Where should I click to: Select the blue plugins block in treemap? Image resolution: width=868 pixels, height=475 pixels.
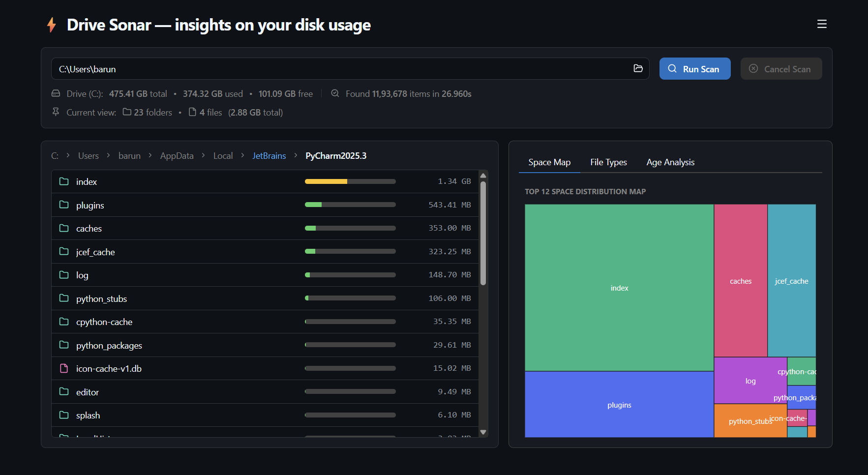619,404
